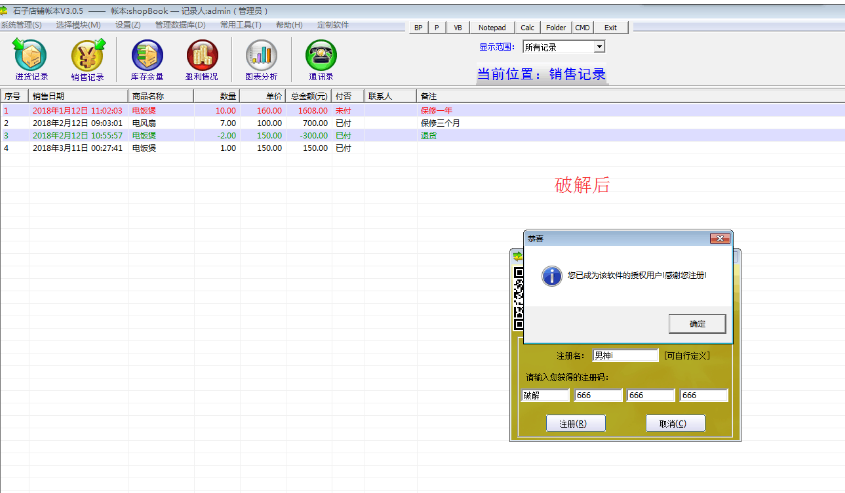The width and height of the screenshot is (845, 493).
Task: Open the 盈利情况 profit icon
Action: coord(202,60)
